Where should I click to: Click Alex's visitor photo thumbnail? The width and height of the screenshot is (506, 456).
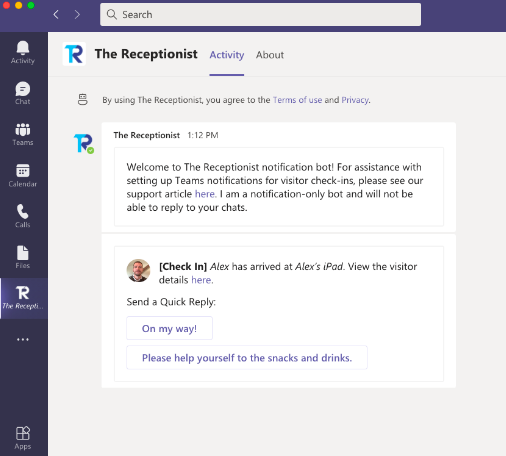coord(138,270)
